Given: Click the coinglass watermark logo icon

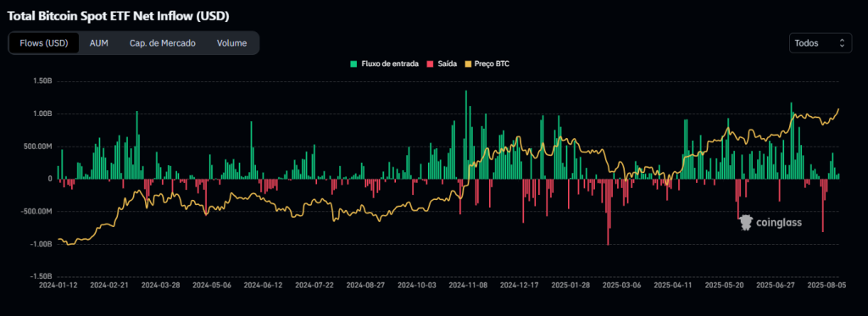Looking at the screenshot, I should click(746, 223).
